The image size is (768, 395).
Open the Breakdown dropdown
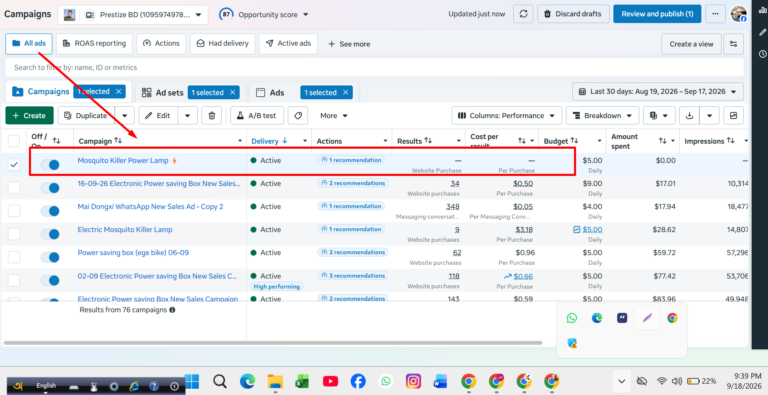click(602, 116)
